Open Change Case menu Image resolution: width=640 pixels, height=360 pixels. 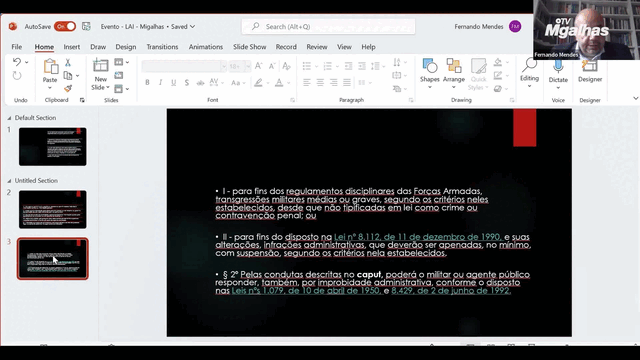(x=238, y=83)
